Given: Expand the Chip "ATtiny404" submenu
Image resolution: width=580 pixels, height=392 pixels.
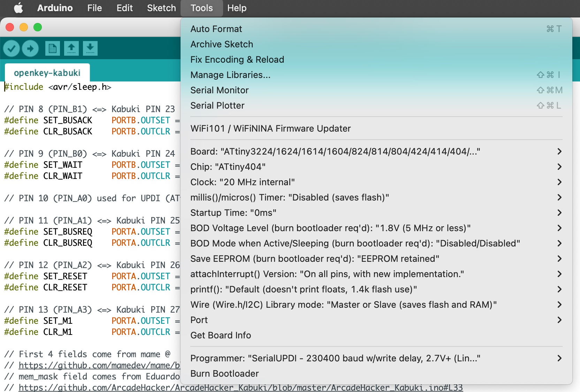Looking at the screenshot, I should pyautogui.click(x=376, y=167).
